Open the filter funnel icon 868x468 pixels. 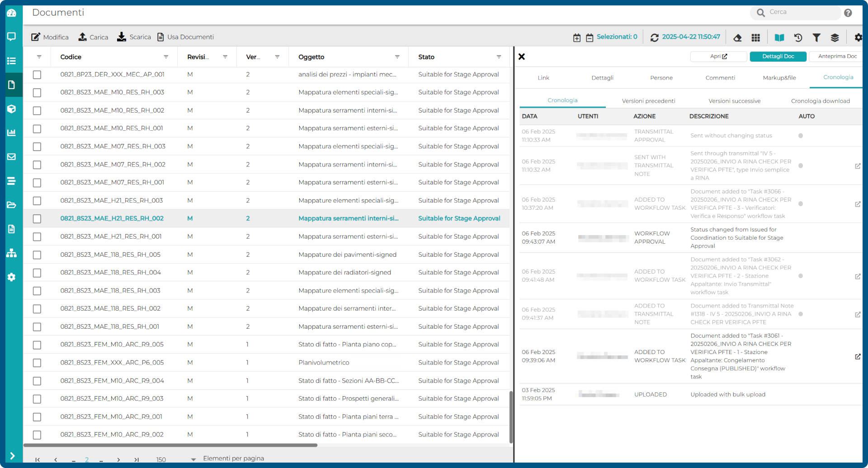click(816, 38)
